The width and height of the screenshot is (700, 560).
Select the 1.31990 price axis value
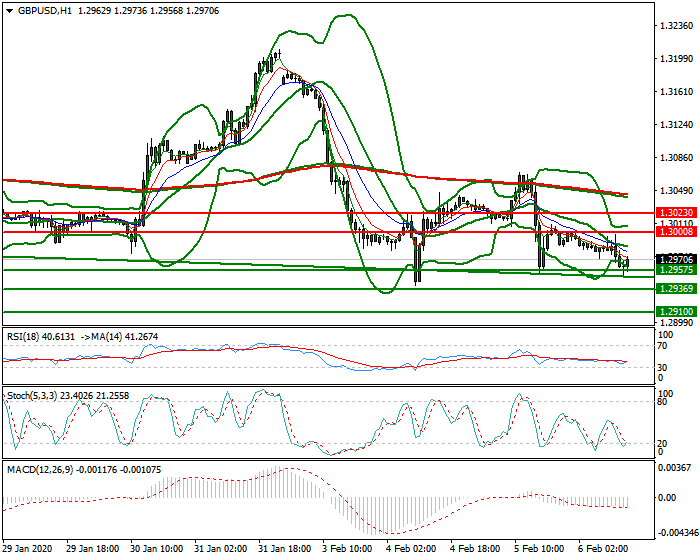point(677,59)
